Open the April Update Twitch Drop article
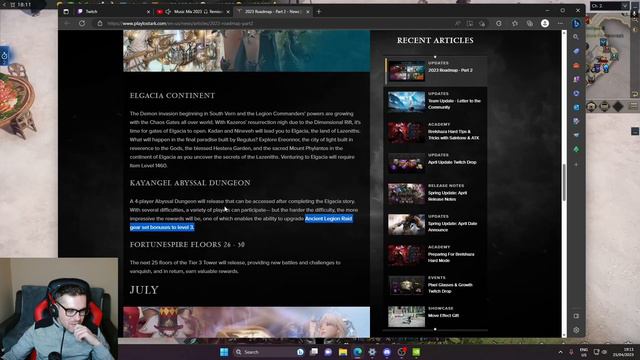 click(436, 162)
